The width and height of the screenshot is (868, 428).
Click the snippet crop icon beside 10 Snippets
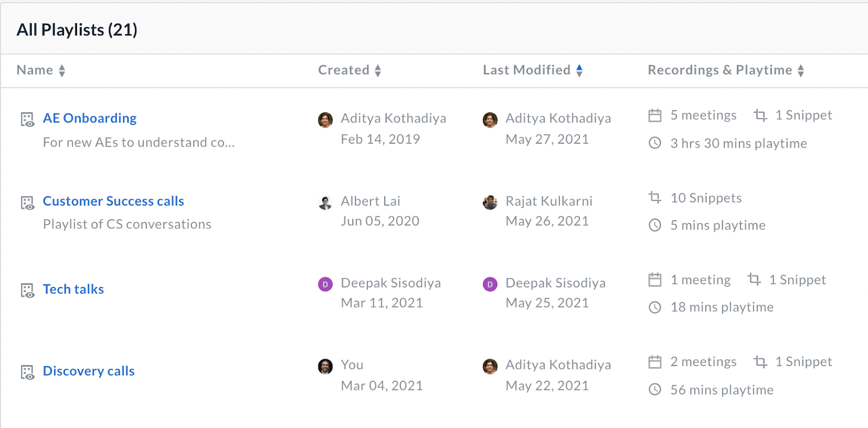[x=655, y=197]
